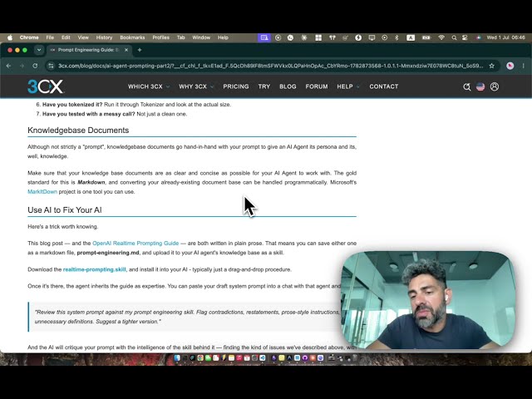
Task: Open a new browser tab
Action: click(x=140, y=50)
